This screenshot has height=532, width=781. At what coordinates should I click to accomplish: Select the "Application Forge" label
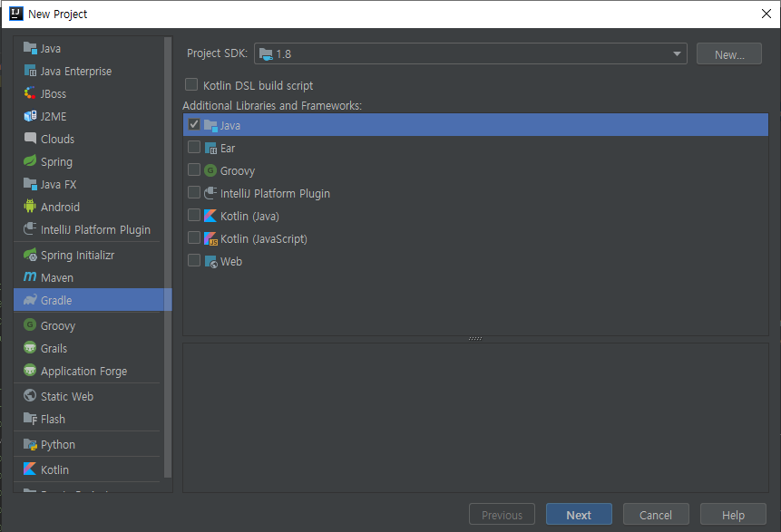83,372
